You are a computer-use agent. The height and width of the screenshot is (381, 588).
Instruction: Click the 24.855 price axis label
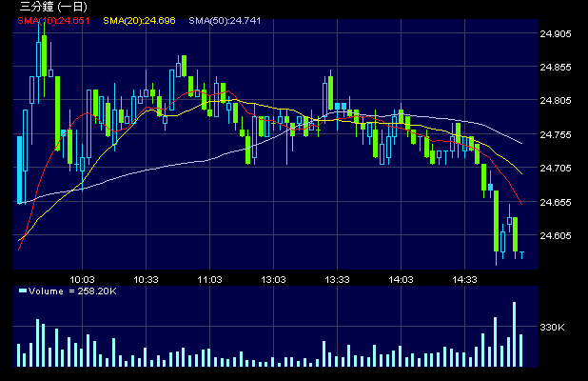tap(556, 68)
